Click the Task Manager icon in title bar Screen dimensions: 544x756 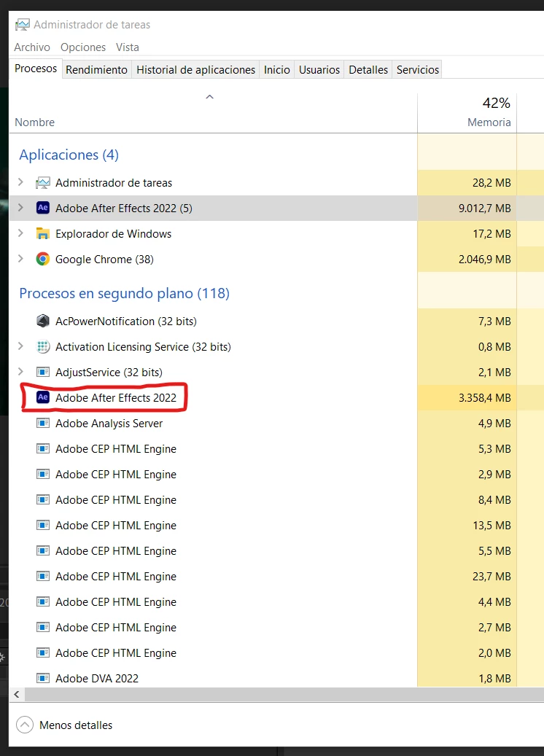(23, 24)
